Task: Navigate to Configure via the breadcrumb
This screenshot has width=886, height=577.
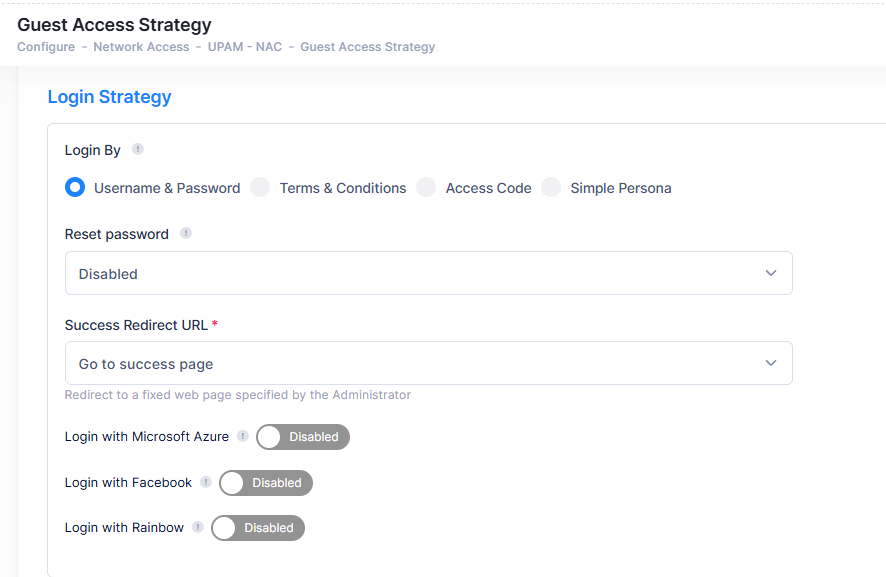Action: tap(46, 47)
